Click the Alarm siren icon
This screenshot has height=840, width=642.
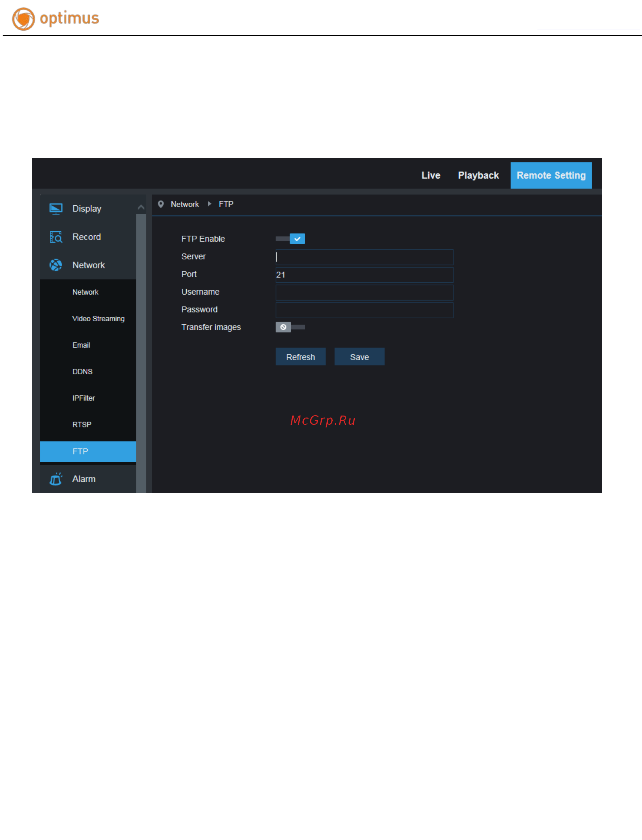pos(56,479)
